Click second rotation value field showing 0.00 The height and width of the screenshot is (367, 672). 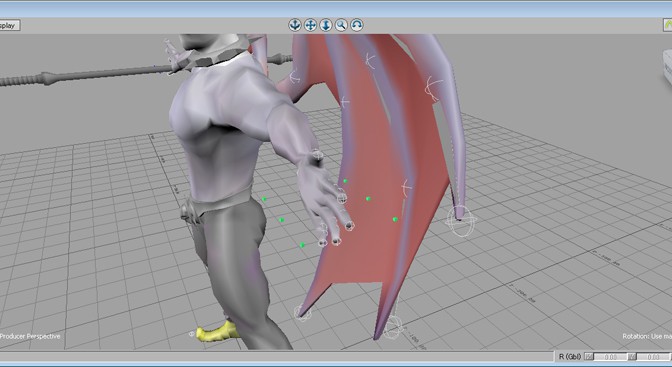654,357
